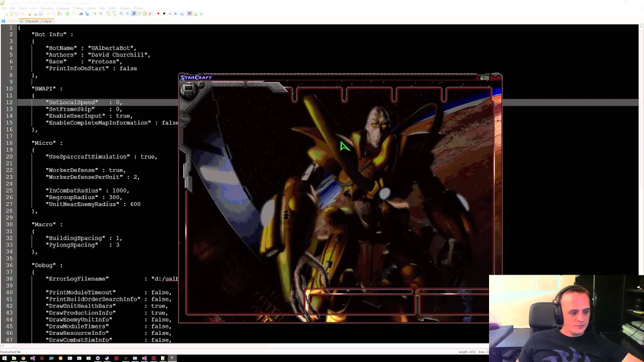This screenshot has height=362, width=644.
Task: Toggle Word Wrap in the toolbar
Action: [x=122, y=14]
